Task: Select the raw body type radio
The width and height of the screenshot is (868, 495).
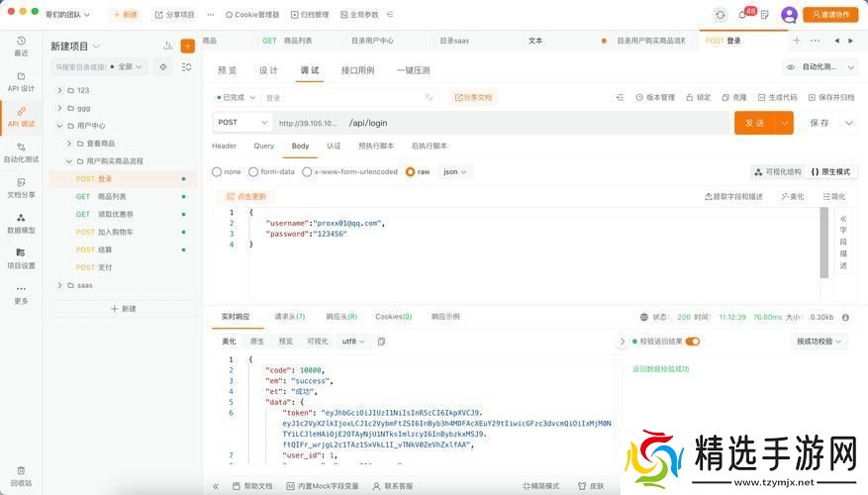Action: click(410, 172)
